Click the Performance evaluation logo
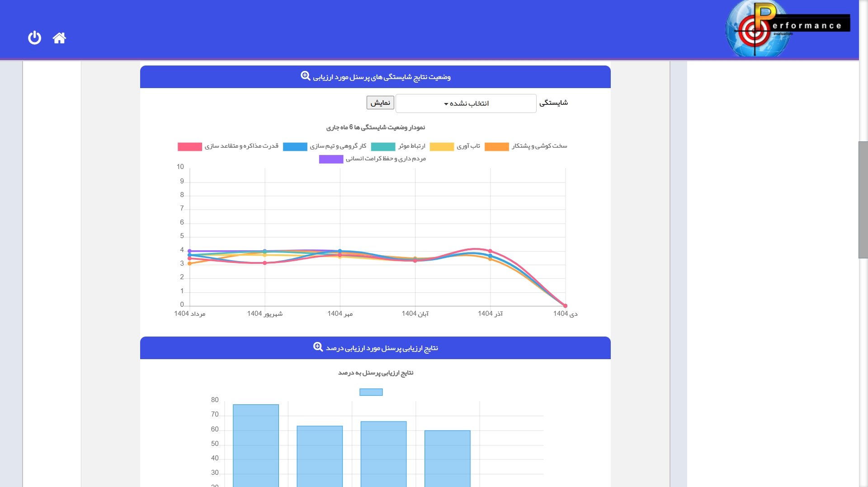 point(786,28)
